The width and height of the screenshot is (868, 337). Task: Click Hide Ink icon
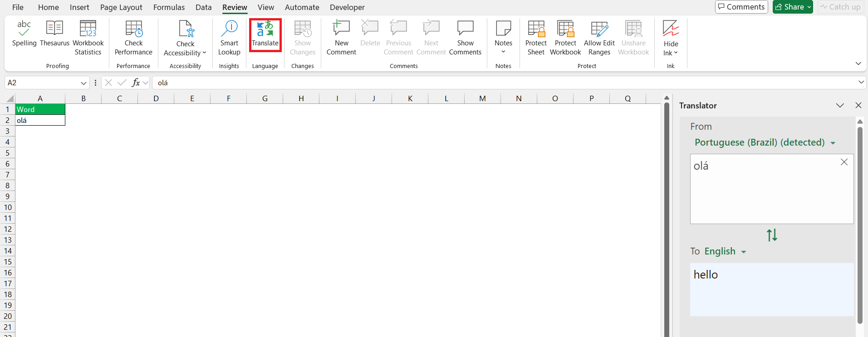click(671, 29)
